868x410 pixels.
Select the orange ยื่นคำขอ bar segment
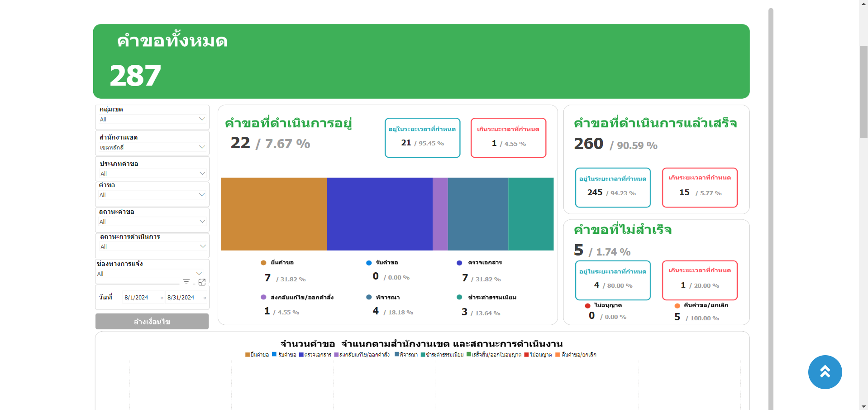click(273, 214)
